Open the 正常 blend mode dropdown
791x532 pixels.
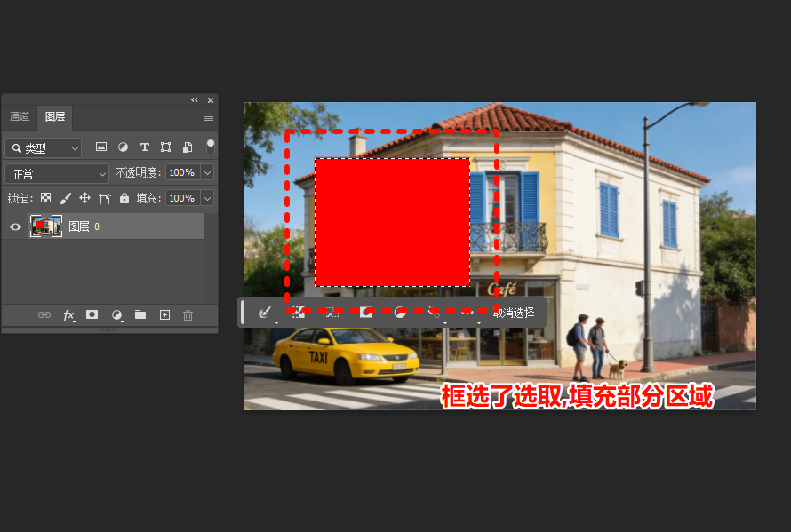pyautogui.click(x=56, y=173)
